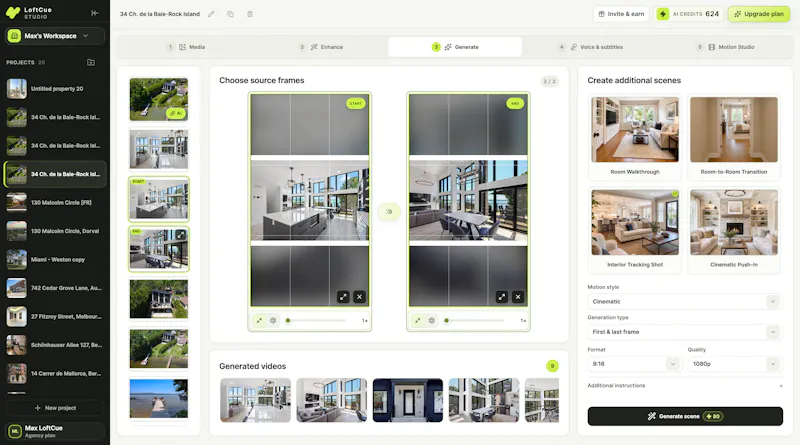800x445 pixels.
Task: Click the plus icon beside Additional instructions
Action: coord(781,386)
